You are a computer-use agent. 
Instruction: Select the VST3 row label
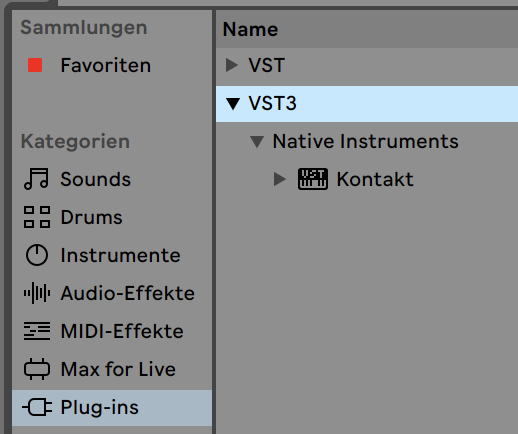pyautogui.click(x=272, y=103)
